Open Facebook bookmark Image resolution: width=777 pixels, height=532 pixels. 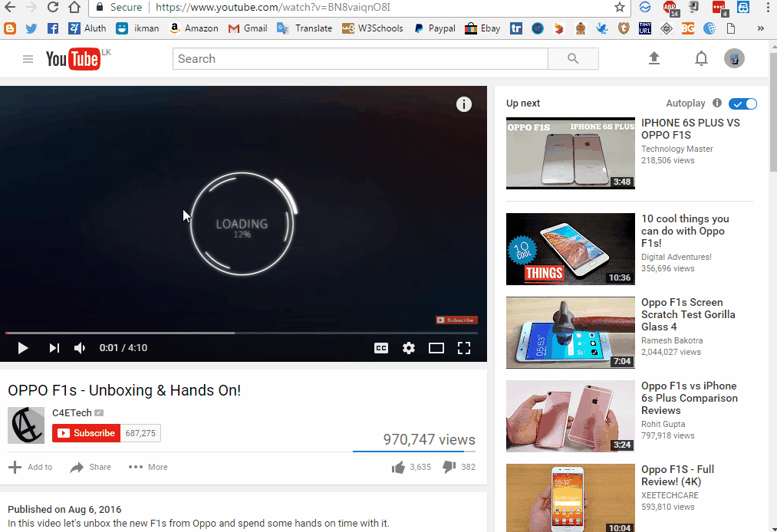coord(52,28)
